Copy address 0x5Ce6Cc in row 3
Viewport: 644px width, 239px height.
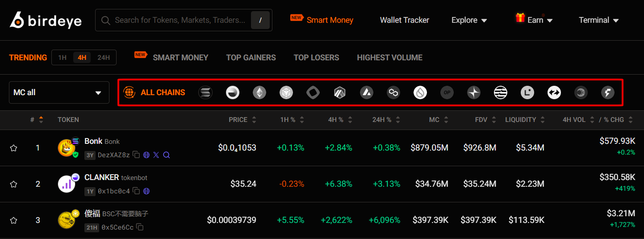140,227
